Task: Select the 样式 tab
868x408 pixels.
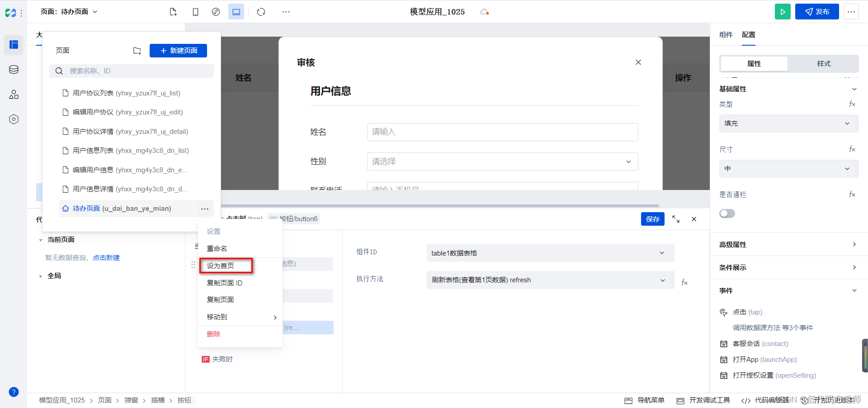Action: (x=824, y=64)
